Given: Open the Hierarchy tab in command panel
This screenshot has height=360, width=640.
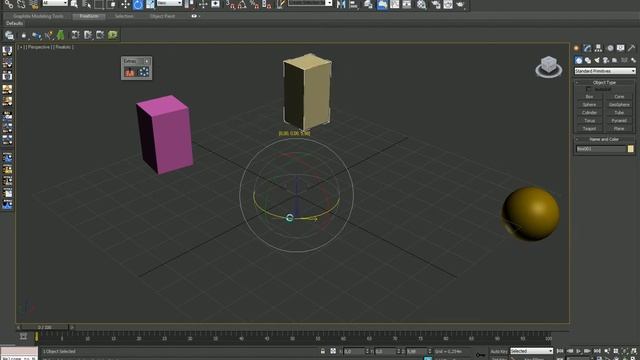Looking at the screenshot, I should pyautogui.click(x=598, y=48).
